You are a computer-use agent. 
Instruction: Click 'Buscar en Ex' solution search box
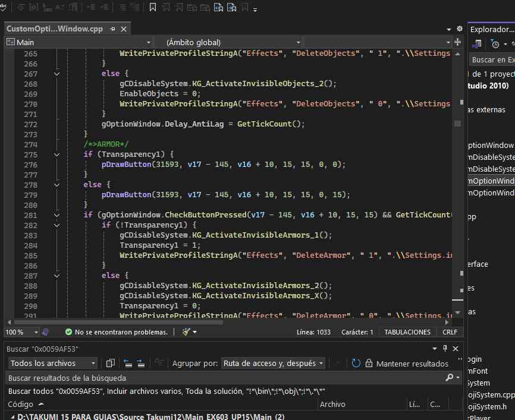click(492, 60)
